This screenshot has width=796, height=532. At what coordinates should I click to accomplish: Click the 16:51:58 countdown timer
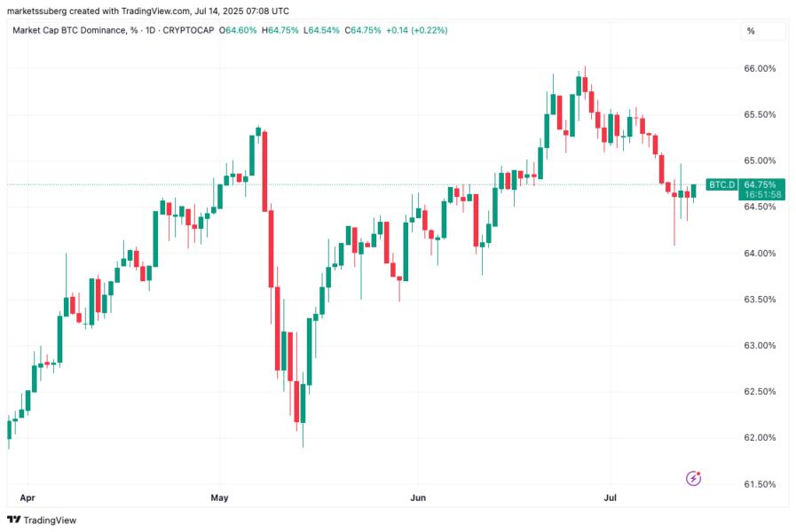(762, 195)
